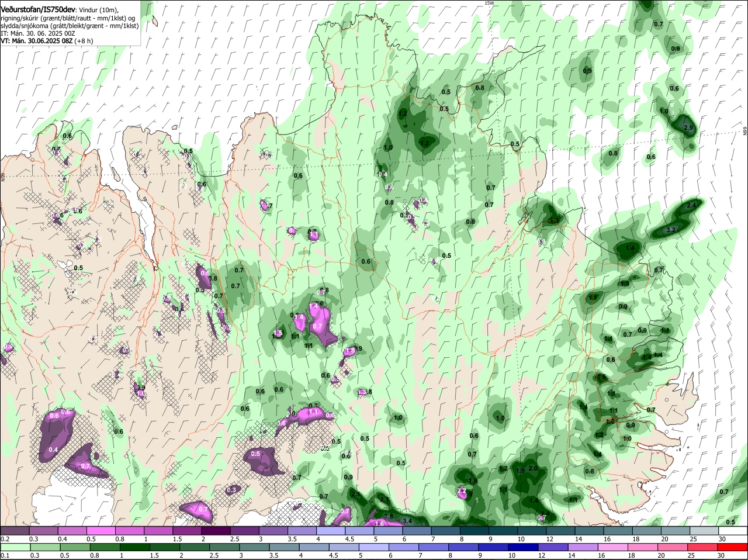
Task: Select the orchid 0.8 swatch in the upper legend row
Action: (129, 531)
